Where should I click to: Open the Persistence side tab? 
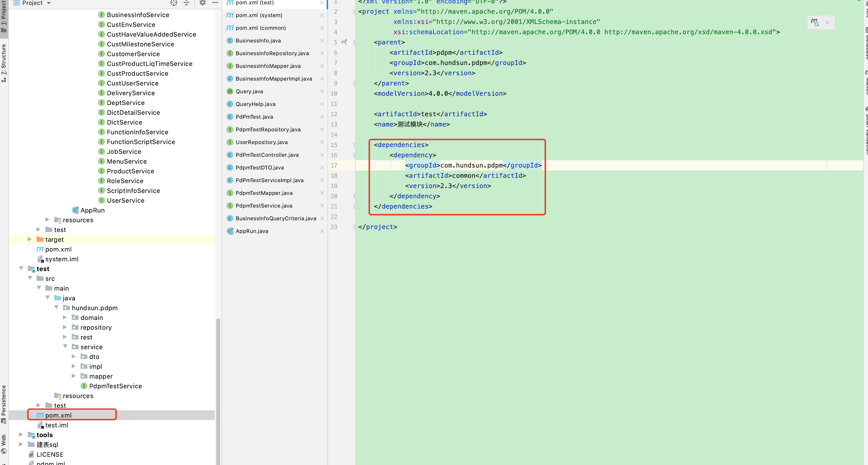[x=4, y=404]
